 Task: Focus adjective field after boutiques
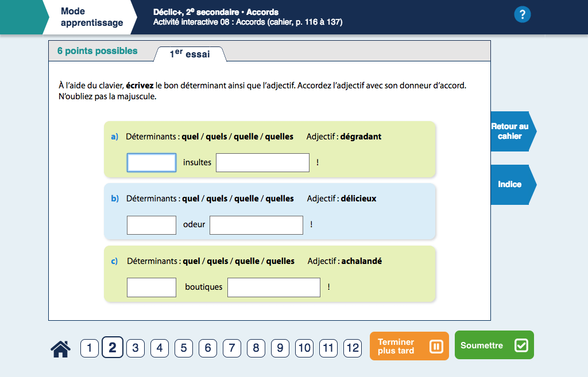(x=274, y=287)
